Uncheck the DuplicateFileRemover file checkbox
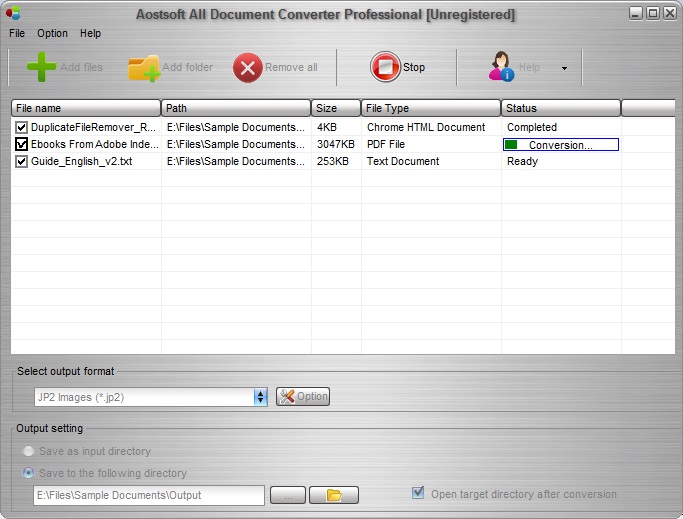683x519 pixels. [21, 127]
